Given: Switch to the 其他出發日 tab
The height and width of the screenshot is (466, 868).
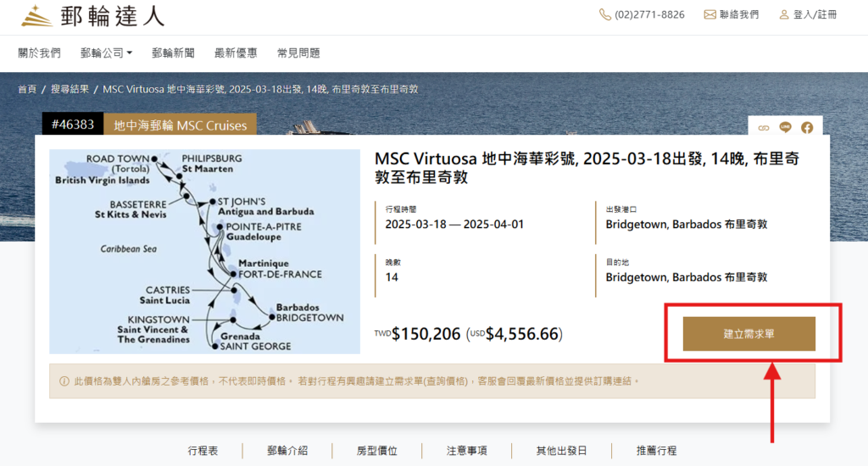Looking at the screenshot, I should coord(561,451).
